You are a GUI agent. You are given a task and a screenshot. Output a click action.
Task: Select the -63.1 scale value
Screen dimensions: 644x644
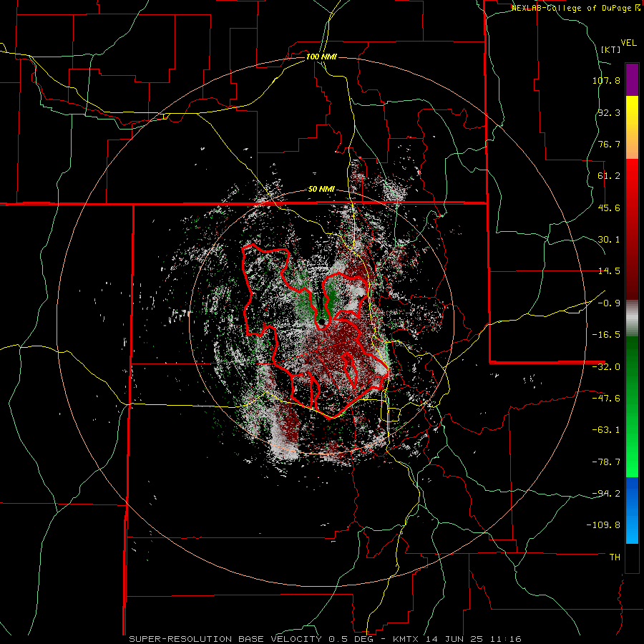tap(606, 430)
